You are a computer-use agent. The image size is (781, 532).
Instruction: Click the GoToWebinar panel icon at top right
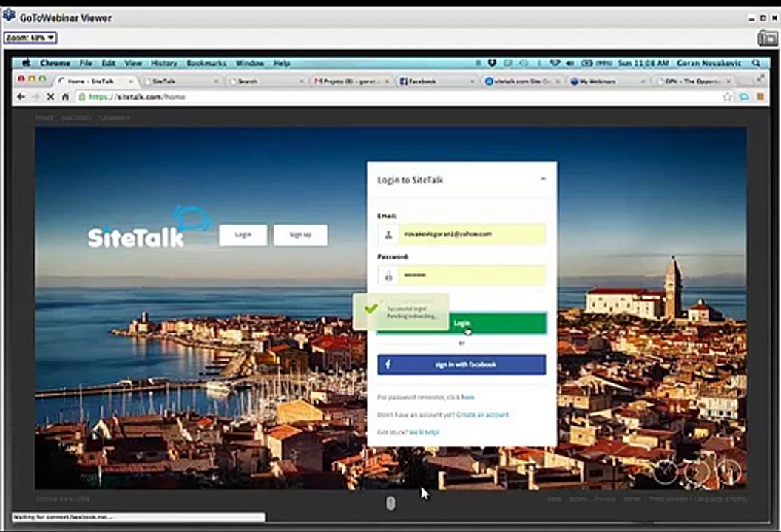[767, 38]
